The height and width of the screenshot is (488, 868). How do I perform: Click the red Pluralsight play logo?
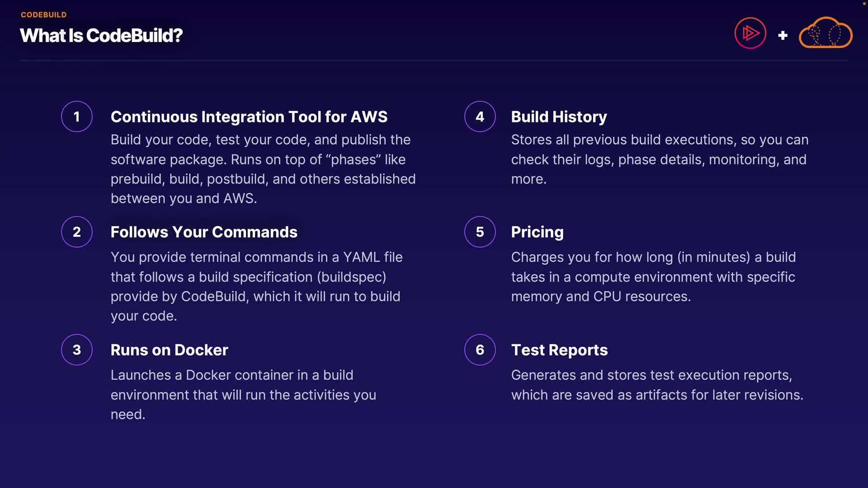pyautogui.click(x=750, y=33)
